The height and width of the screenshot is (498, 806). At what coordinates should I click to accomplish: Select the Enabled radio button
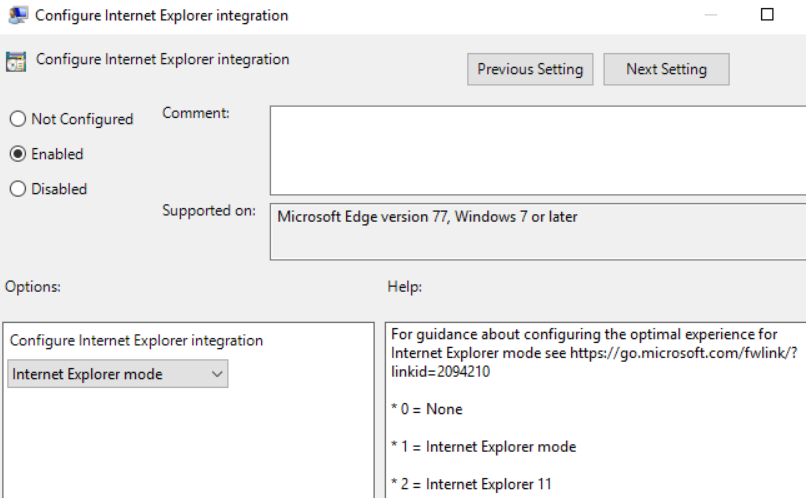point(18,154)
